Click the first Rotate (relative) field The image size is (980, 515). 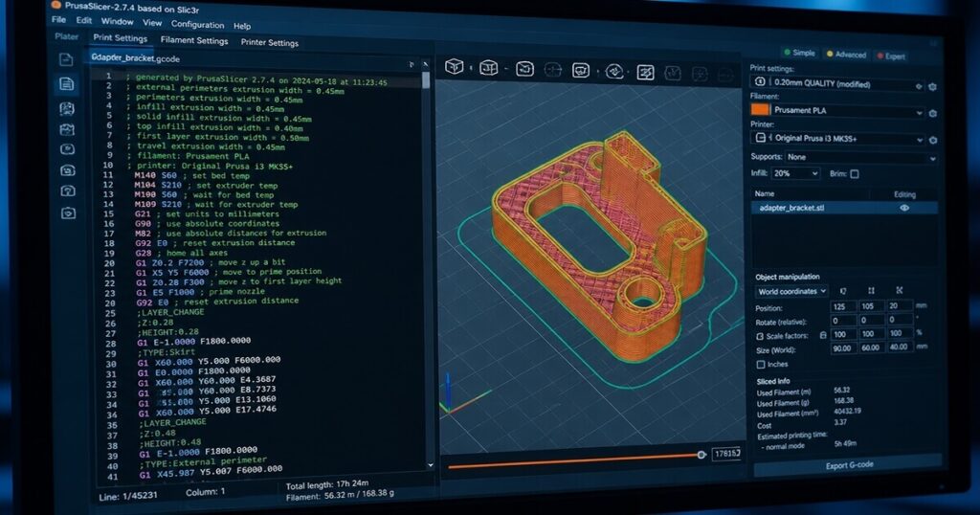click(843, 321)
